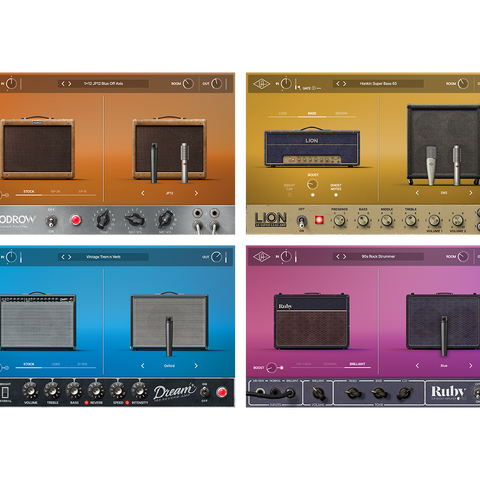
Task: Click the Dream Treble knob
Action: click(x=52, y=391)
